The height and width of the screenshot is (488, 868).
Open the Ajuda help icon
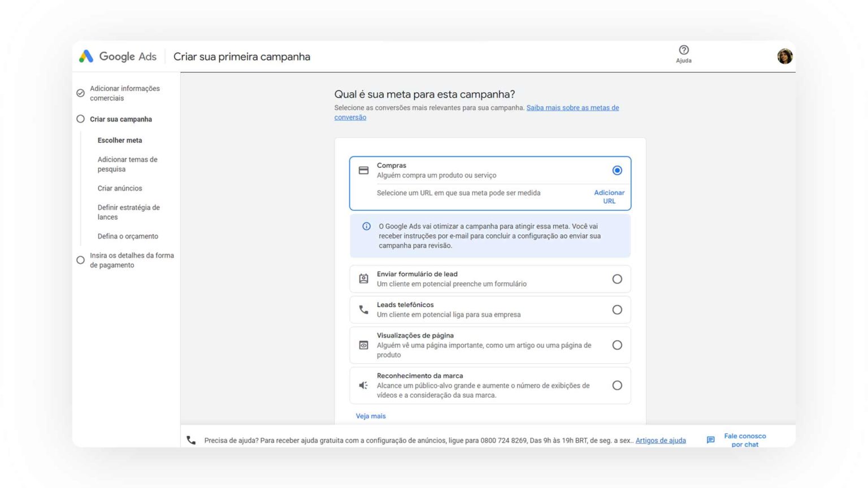(683, 50)
